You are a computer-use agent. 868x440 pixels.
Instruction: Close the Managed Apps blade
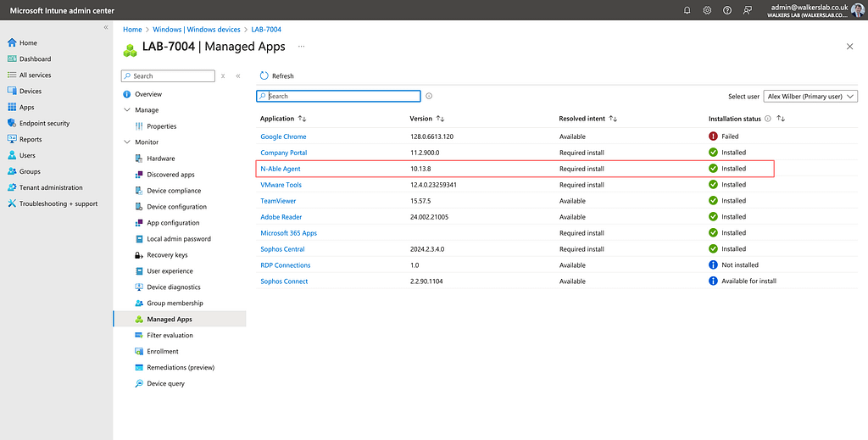(849, 47)
